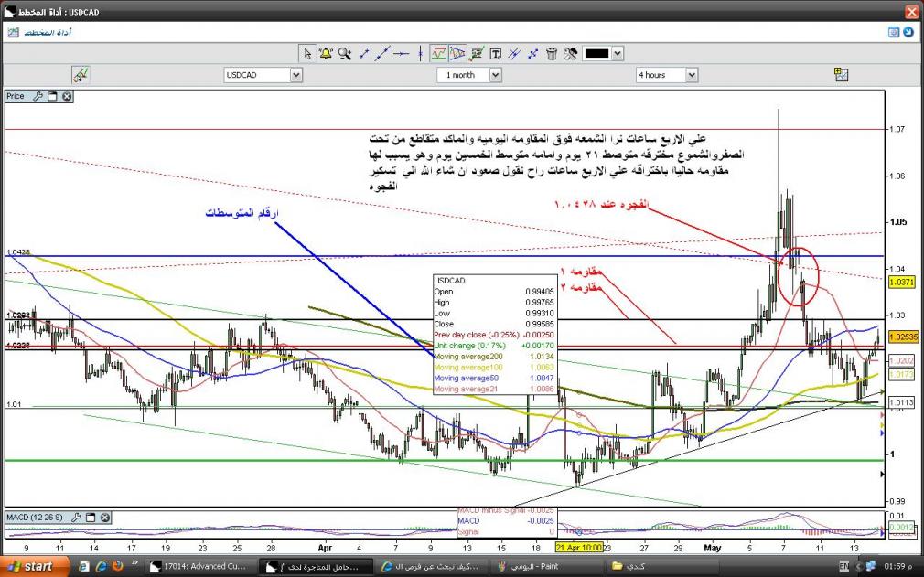Open Price panel wrench settings
Viewport: 924px width, 577px height.
coord(38,96)
